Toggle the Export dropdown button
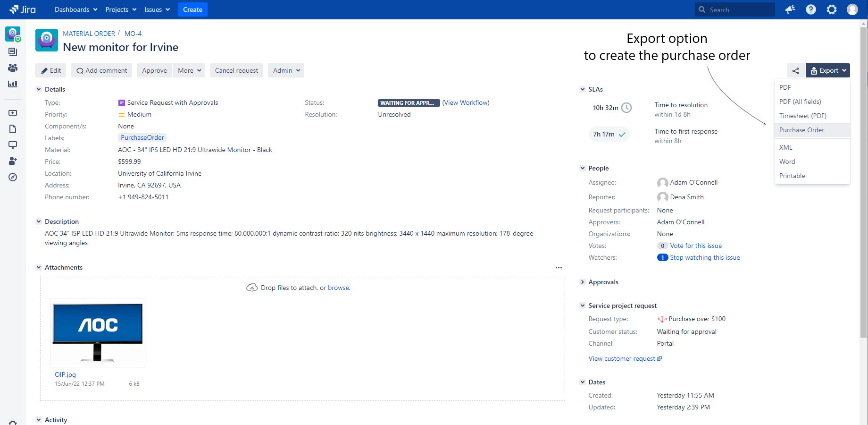 828,70
